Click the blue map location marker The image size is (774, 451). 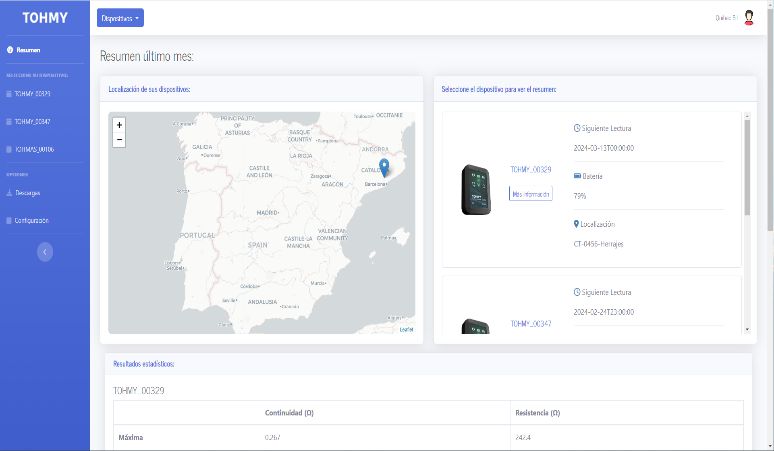tap(384, 167)
